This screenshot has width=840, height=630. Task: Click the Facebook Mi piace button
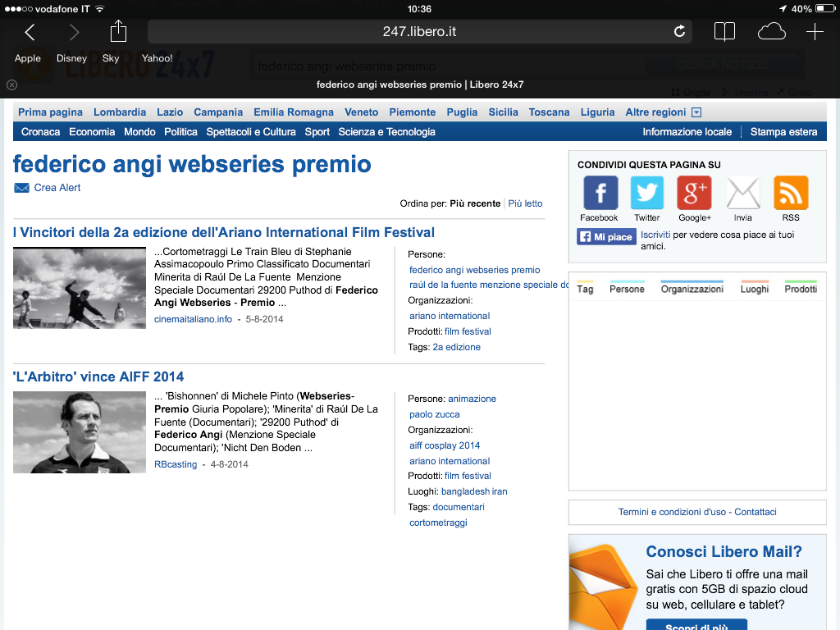click(606, 237)
